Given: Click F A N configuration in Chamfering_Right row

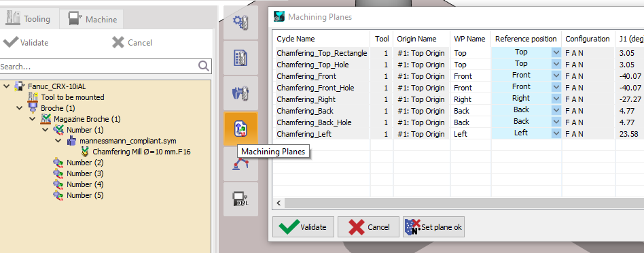Looking at the screenshot, I should point(588,99).
